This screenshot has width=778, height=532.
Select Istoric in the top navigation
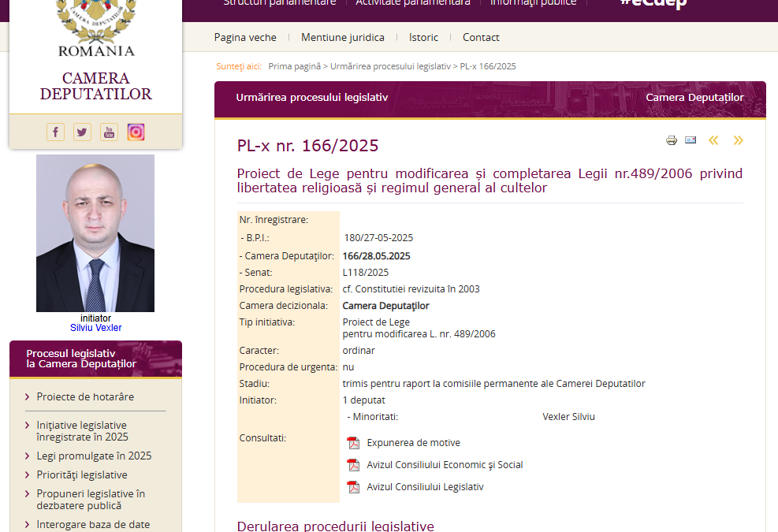(x=423, y=37)
